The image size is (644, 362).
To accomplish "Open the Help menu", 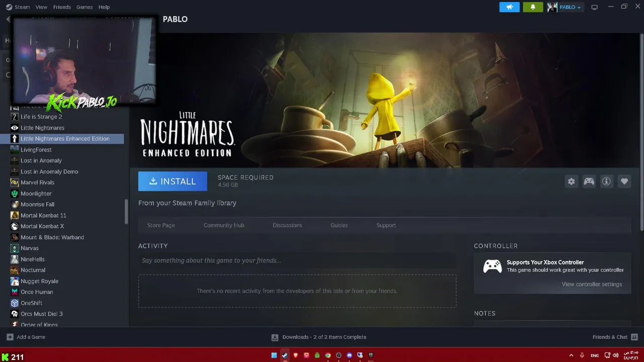I will [x=104, y=7].
